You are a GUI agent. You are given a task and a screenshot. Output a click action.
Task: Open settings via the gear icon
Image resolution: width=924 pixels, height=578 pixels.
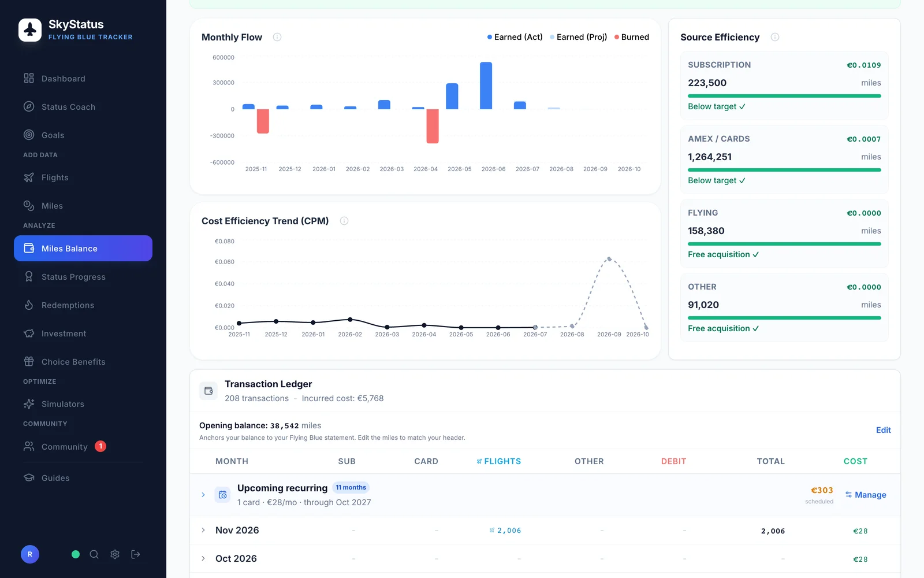[115, 554]
